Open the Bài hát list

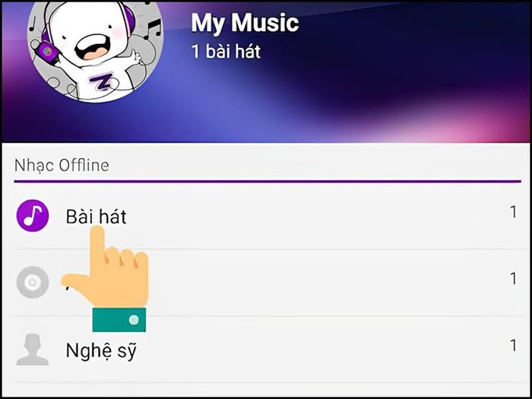(266, 216)
